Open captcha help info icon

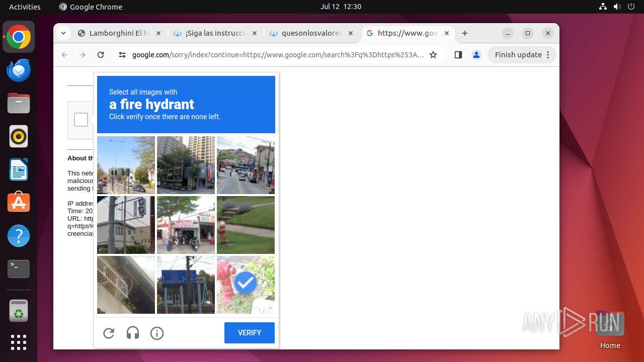[x=157, y=333]
